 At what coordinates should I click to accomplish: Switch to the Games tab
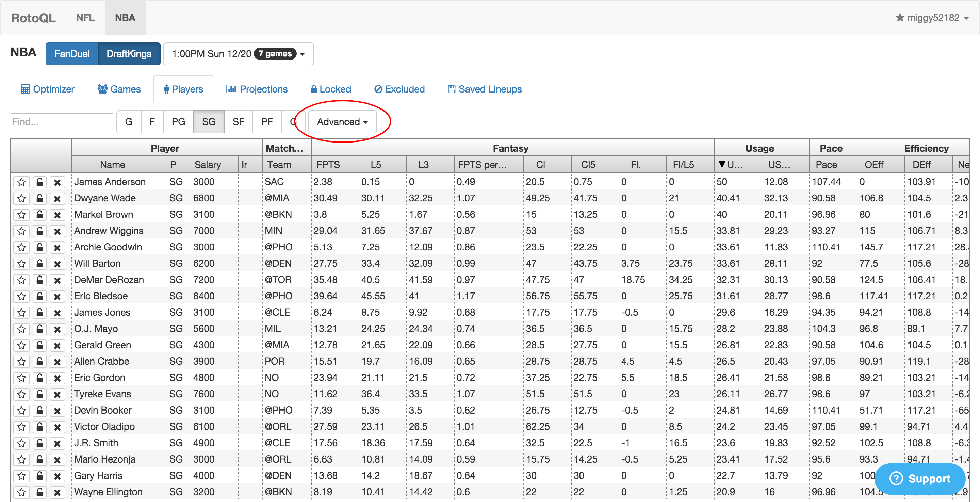(x=119, y=89)
